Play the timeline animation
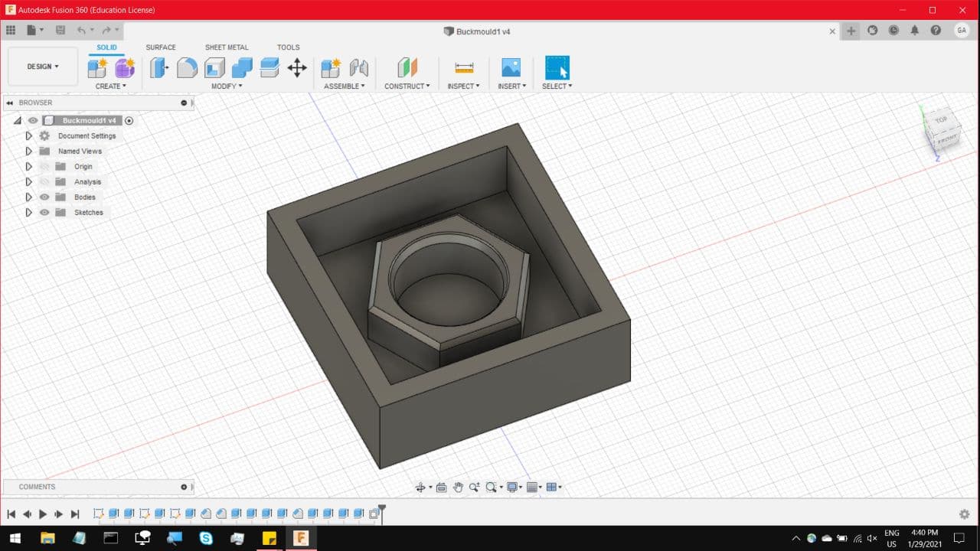 [43, 514]
